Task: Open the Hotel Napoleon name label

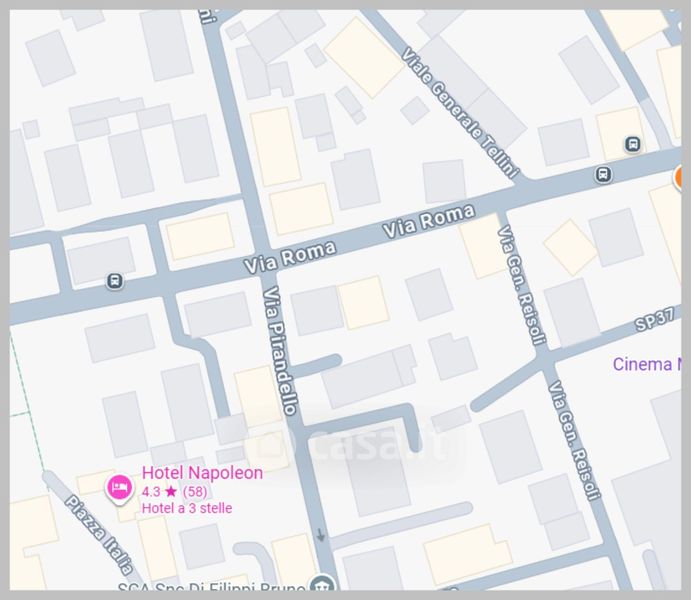Action: point(203,473)
